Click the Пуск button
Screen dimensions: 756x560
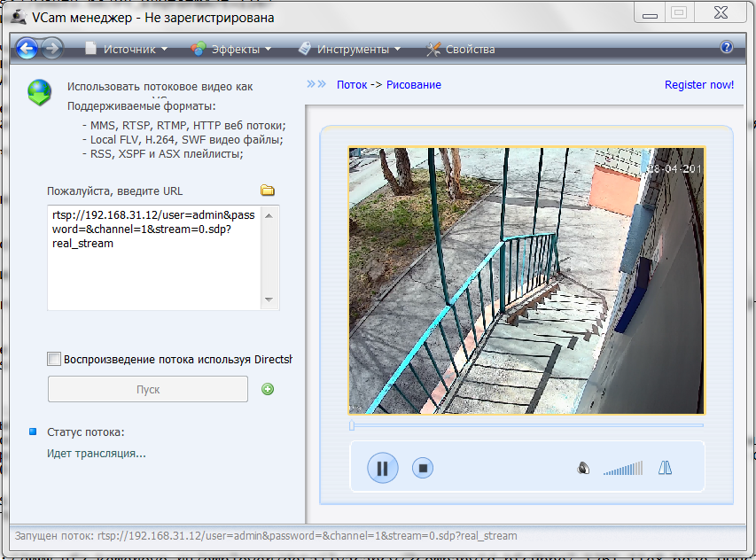(147, 389)
